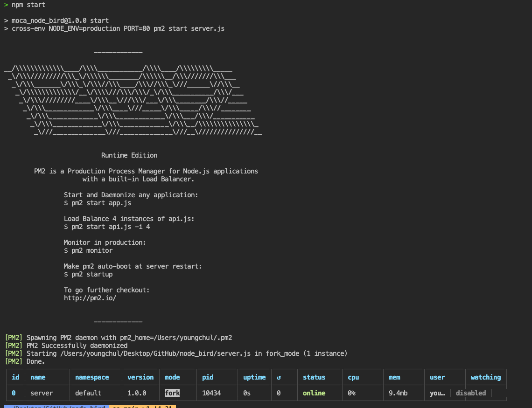
Task: Select the '$ pm2 start api.js -i 4' command
Action: point(107,227)
